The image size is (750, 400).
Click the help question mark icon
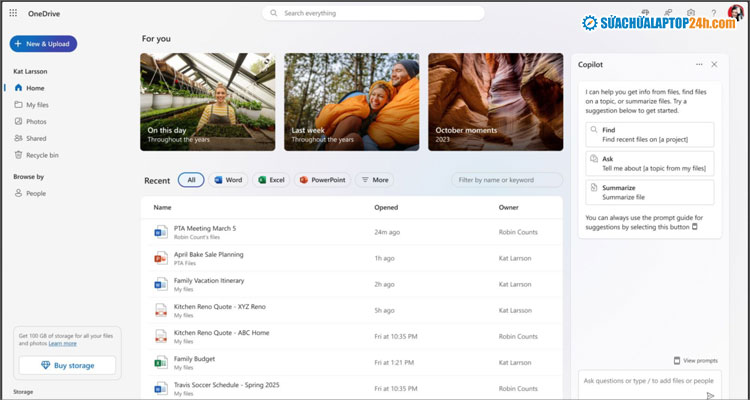point(714,13)
